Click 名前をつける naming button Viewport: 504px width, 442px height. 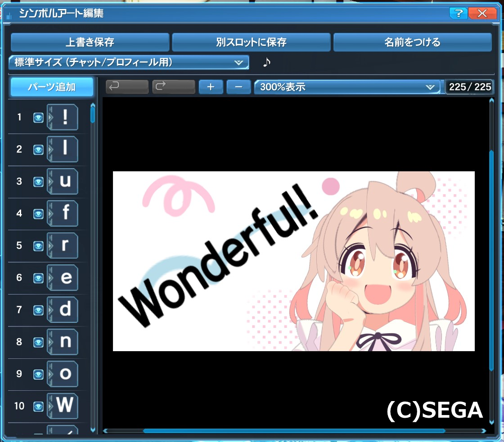click(413, 42)
